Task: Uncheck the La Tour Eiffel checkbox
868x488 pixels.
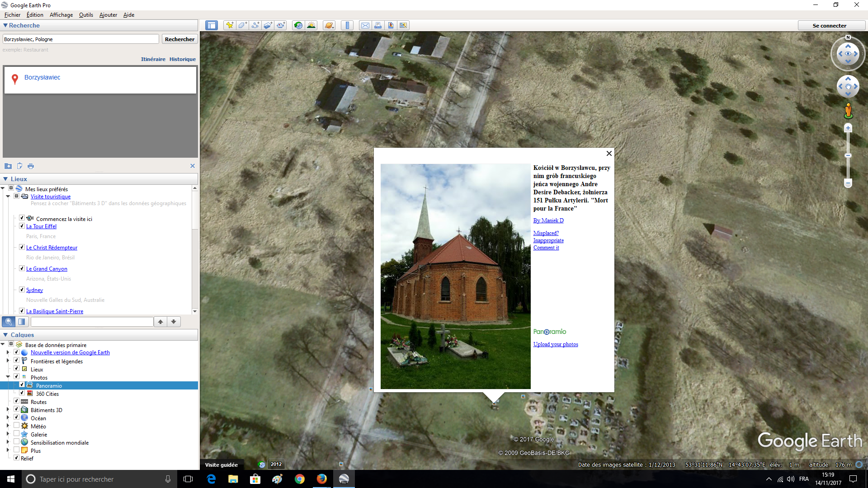Action: click(x=22, y=226)
